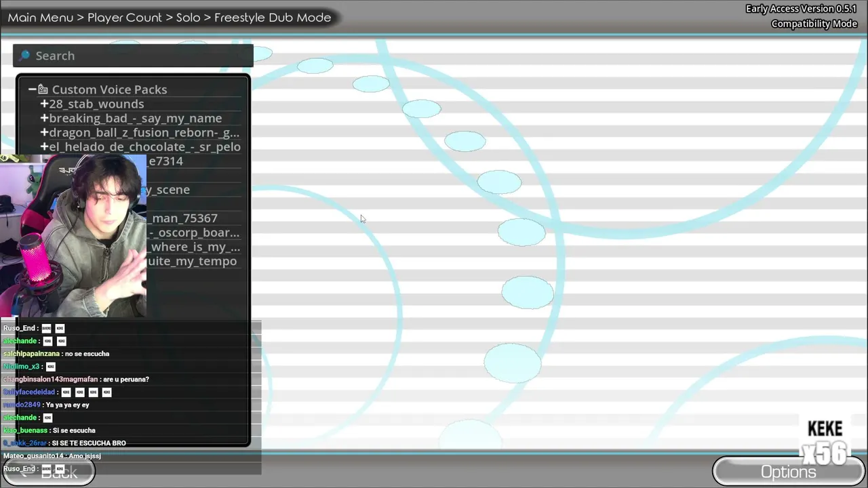This screenshot has width=868, height=488.
Task: Click the chat message "are u peruana?"
Action: tap(126, 380)
